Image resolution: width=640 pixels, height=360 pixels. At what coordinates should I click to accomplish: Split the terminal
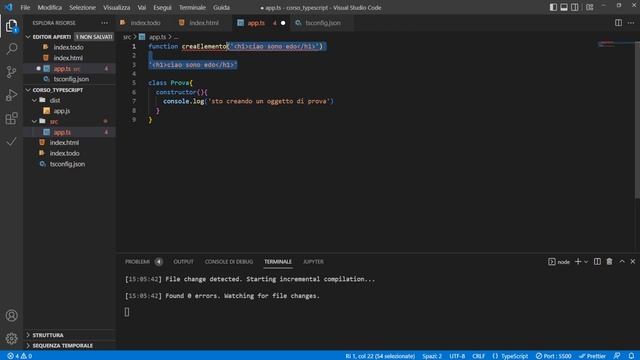click(x=597, y=262)
